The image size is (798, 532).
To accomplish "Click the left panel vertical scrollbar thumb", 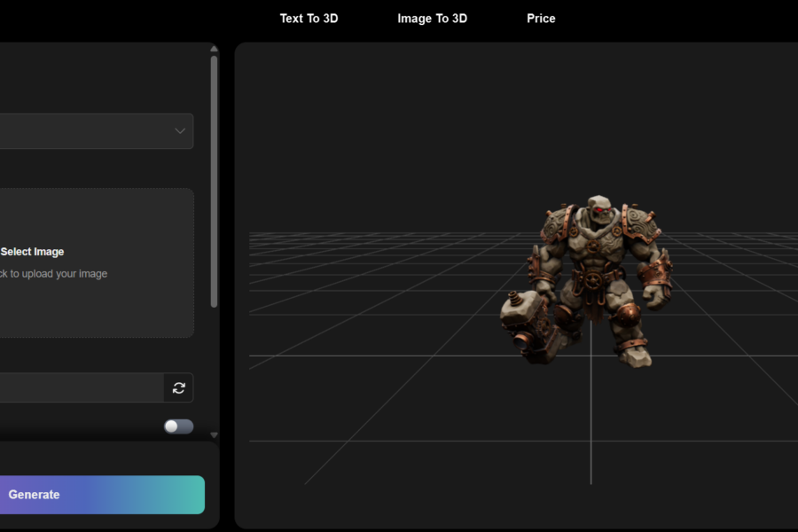I will click(x=214, y=181).
